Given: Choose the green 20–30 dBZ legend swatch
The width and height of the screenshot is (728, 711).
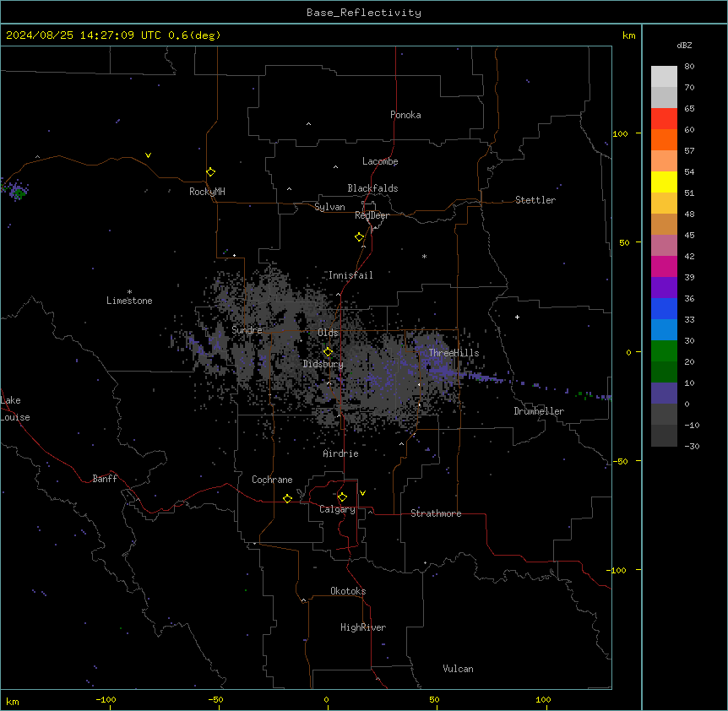Looking at the screenshot, I should point(664,351).
